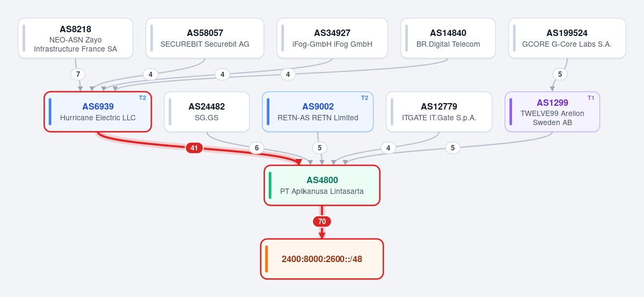Select the AS8218 NEO-ASN Zayo node
Image resolution: width=644 pixels, height=297 pixels.
[x=76, y=38]
